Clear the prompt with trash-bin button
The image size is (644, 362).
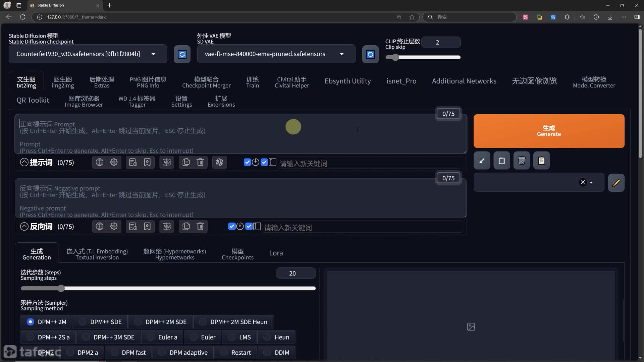tap(522, 161)
